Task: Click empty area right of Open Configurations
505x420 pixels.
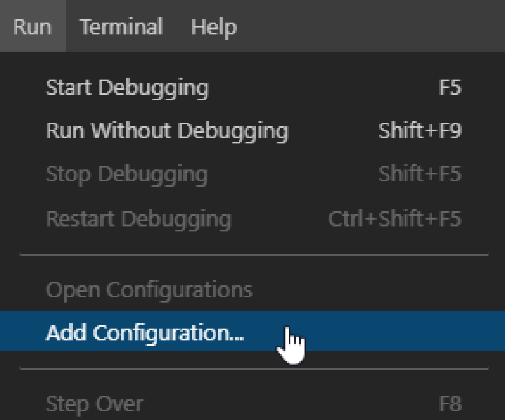Action: (379, 290)
